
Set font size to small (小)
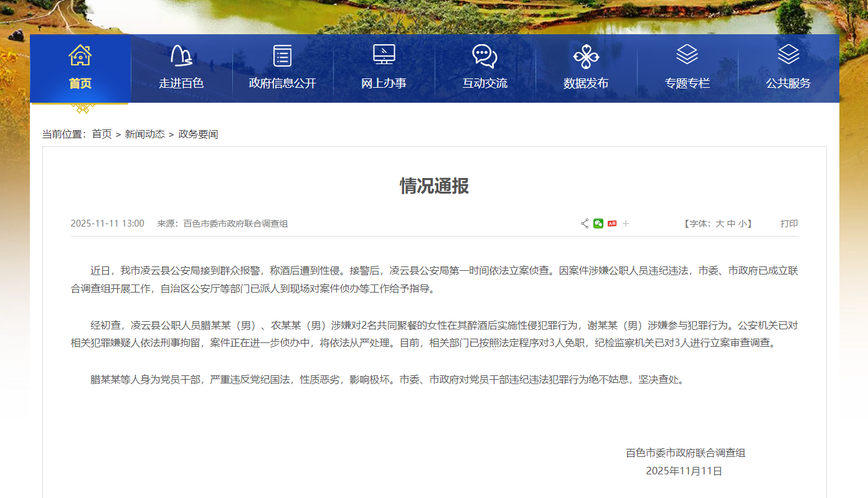(x=742, y=223)
